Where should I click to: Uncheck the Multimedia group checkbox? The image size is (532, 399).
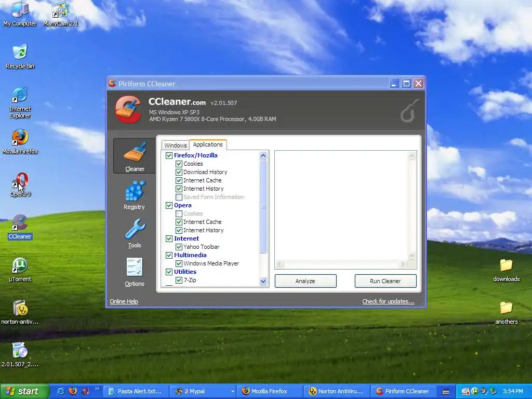coord(169,255)
